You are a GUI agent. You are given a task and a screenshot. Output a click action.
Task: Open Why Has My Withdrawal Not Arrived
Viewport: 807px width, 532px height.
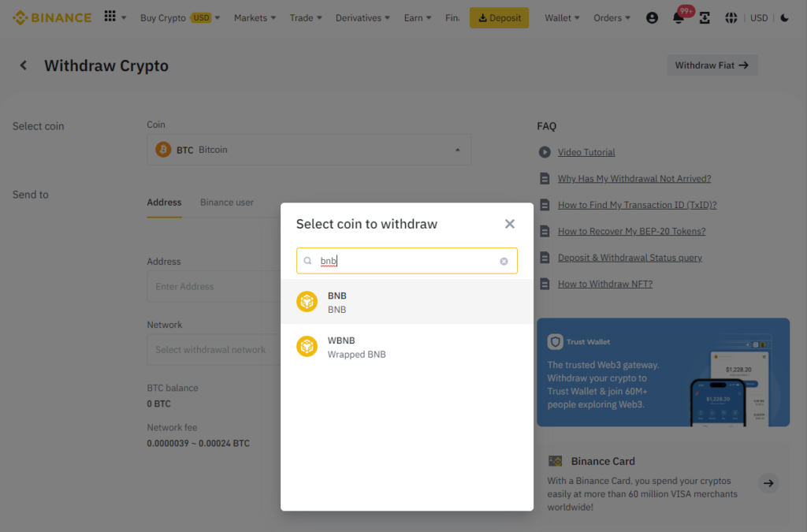[634, 179]
